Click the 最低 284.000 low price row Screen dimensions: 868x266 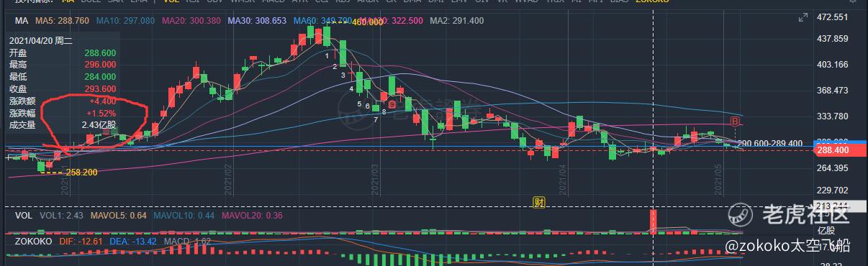(x=62, y=77)
